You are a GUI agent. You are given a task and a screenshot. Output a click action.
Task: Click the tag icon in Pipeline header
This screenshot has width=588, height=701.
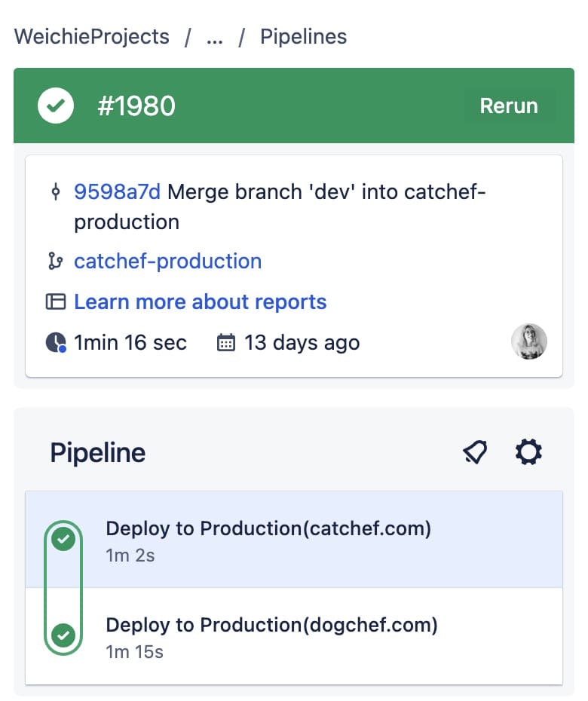click(x=475, y=452)
